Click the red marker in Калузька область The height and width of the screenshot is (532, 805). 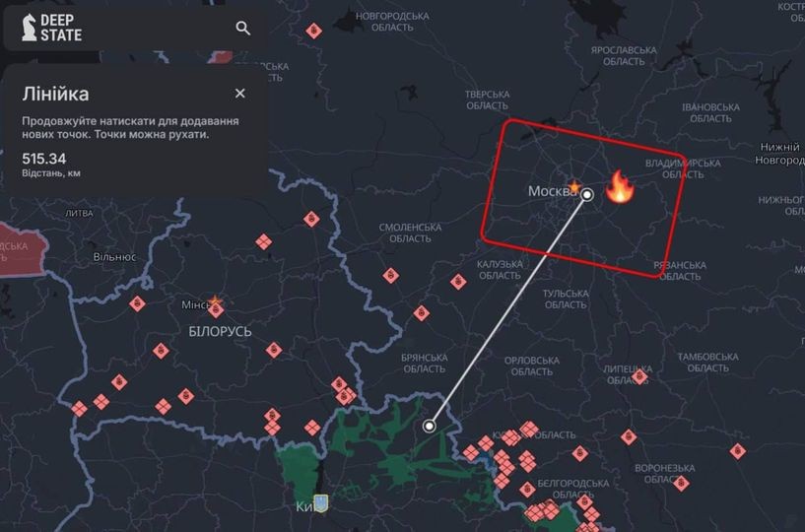(458, 282)
